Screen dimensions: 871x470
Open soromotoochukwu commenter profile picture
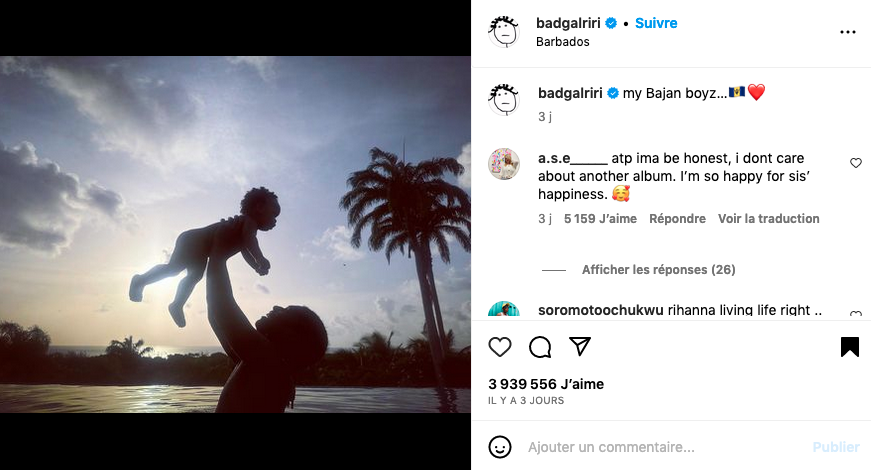[x=504, y=310]
